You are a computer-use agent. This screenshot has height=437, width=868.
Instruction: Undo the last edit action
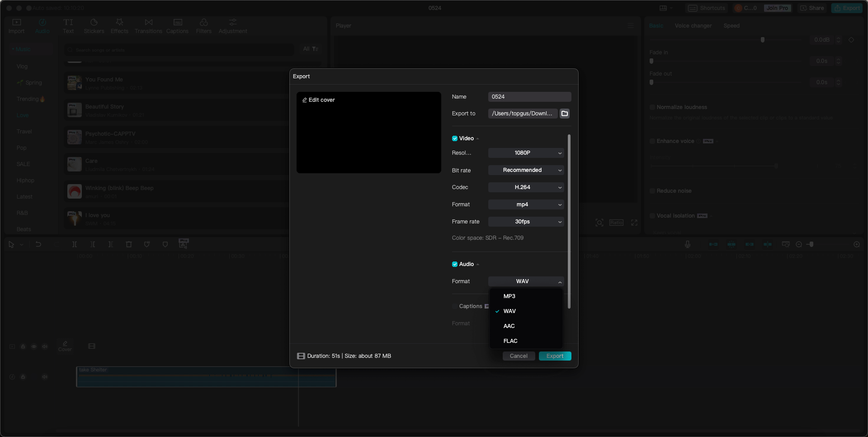pos(38,244)
